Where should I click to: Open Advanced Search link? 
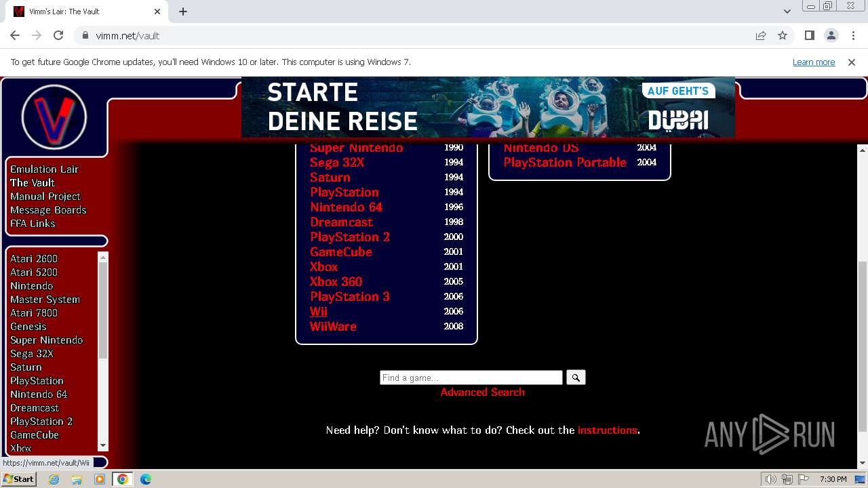click(482, 392)
